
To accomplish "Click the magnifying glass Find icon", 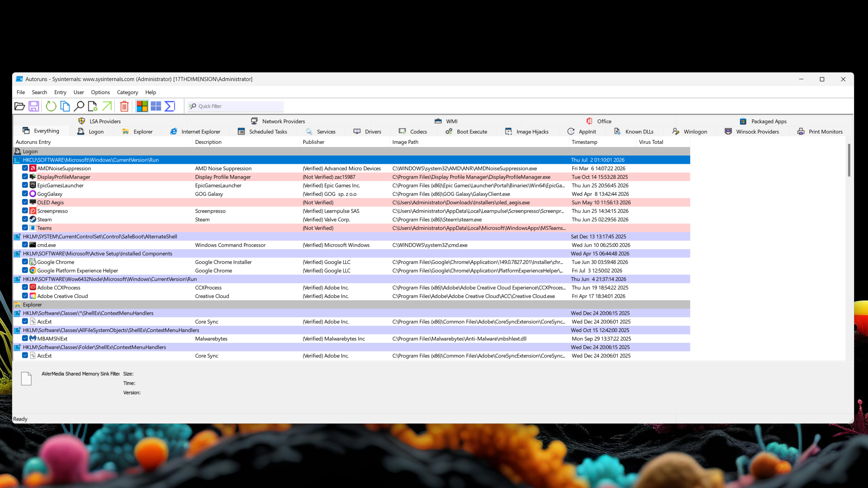I will tap(79, 106).
